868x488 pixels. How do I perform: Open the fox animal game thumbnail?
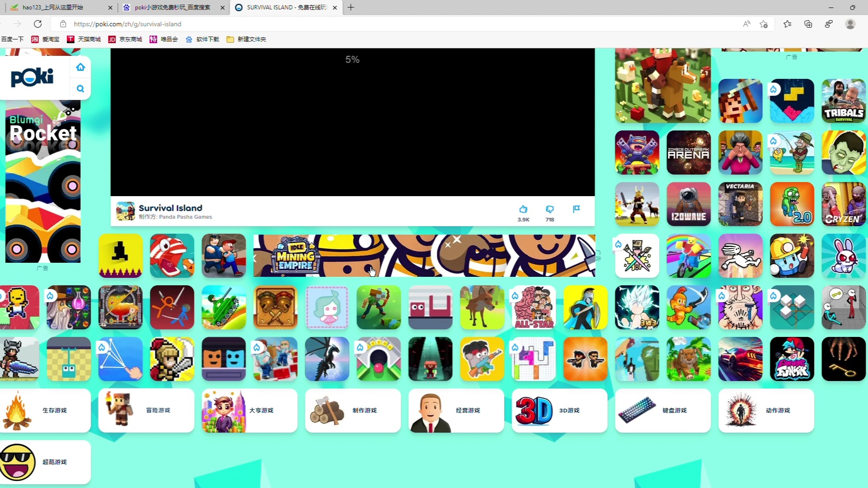482,307
